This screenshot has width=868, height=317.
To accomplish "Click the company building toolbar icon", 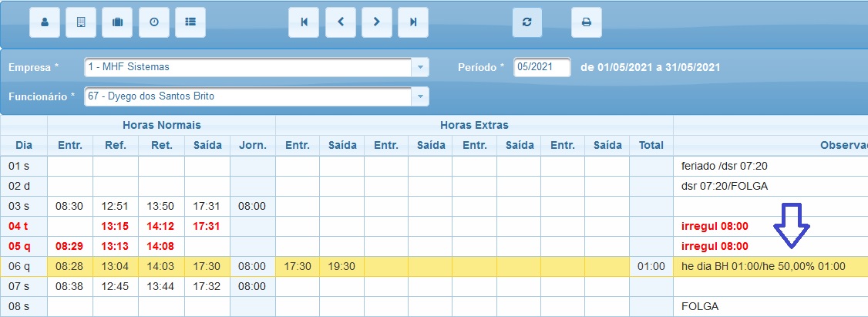I will point(81,22).
